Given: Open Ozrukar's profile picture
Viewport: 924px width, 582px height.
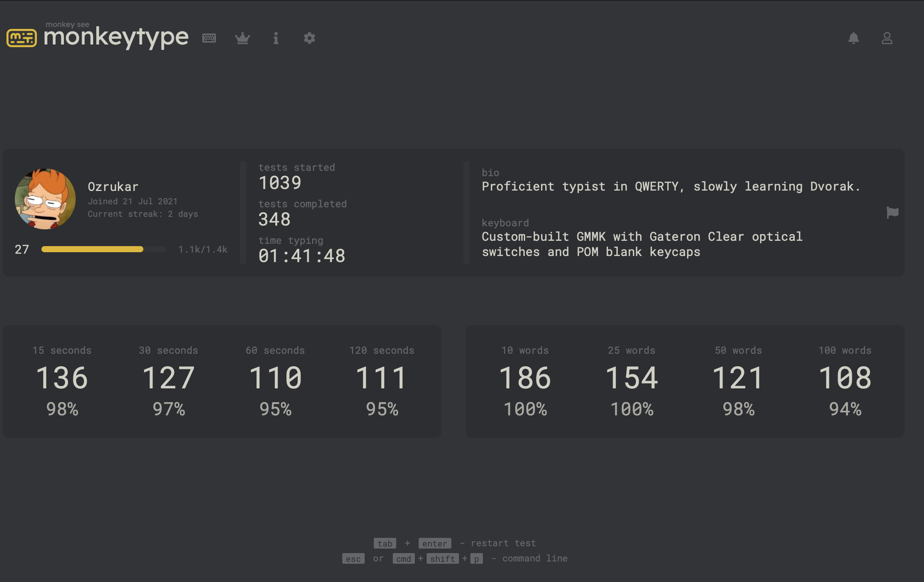Looking at the screenshot, I should [45, 199].
